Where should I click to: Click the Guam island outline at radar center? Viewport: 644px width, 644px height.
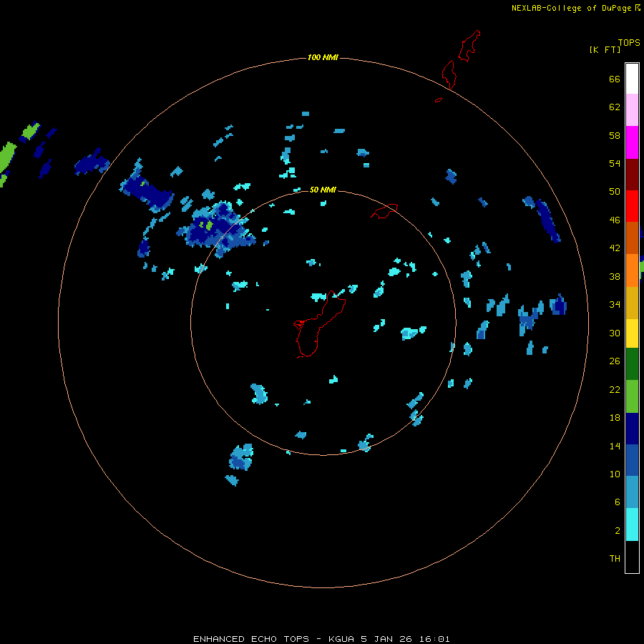[x=320, y=324]
